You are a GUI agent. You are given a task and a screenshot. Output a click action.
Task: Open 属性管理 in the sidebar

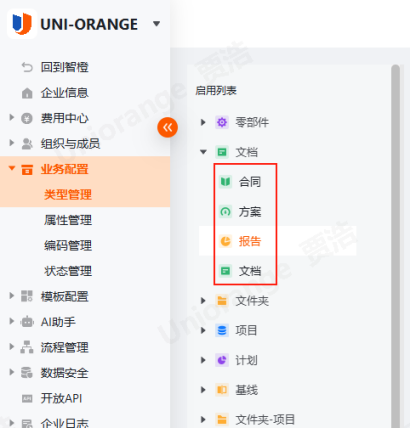[68, 220]
